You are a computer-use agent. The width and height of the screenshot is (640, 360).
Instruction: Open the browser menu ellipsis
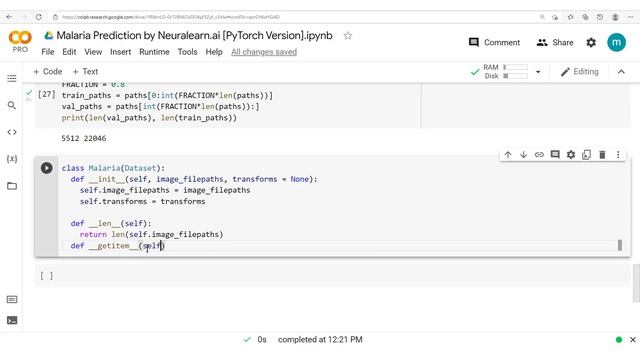(630, 17)
